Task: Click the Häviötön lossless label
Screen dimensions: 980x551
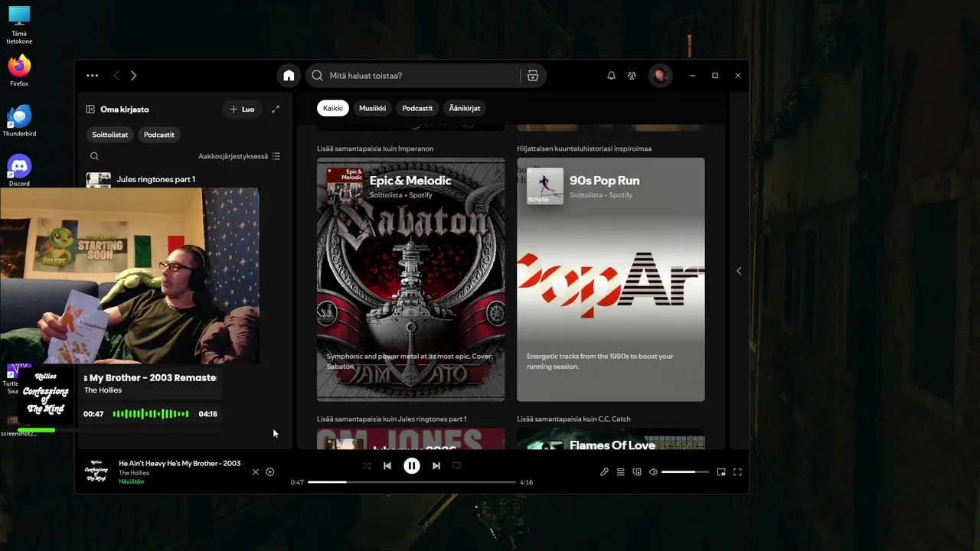Action: point(131,482)
